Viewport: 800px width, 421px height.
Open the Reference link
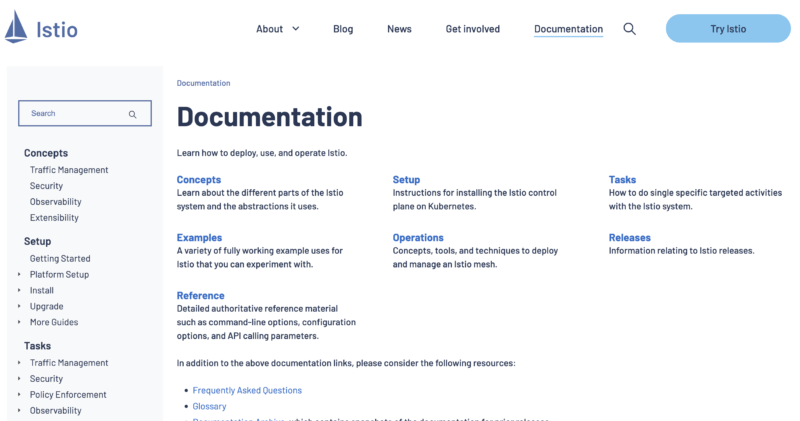click(x=201, y=295)
